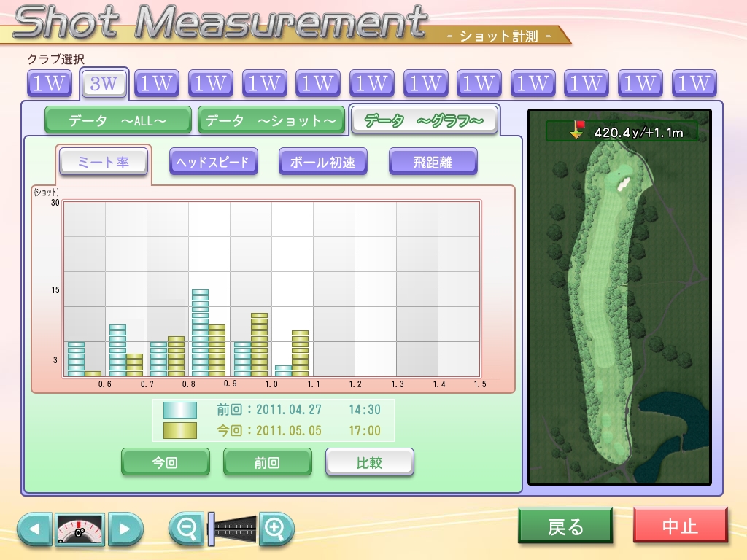Click the tallest cyan bar near 0.9
Viewport: 747px width, 560px height.
pos(200,332)
